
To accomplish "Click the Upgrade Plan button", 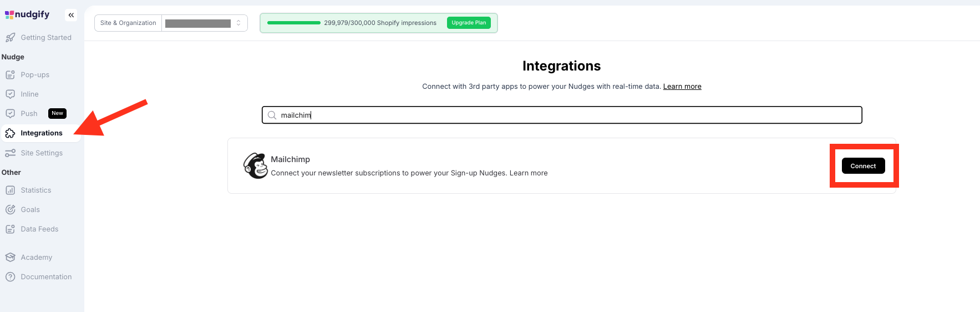I will (469, 23).
